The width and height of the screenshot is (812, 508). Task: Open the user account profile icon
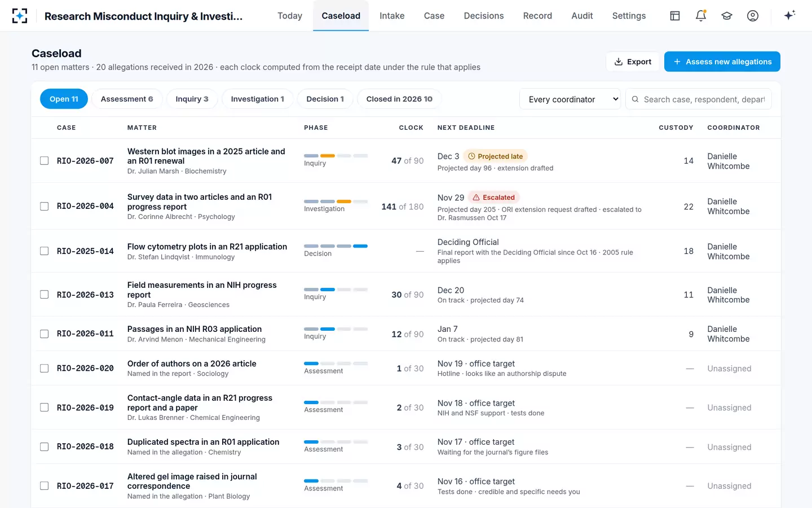point(753,16)
